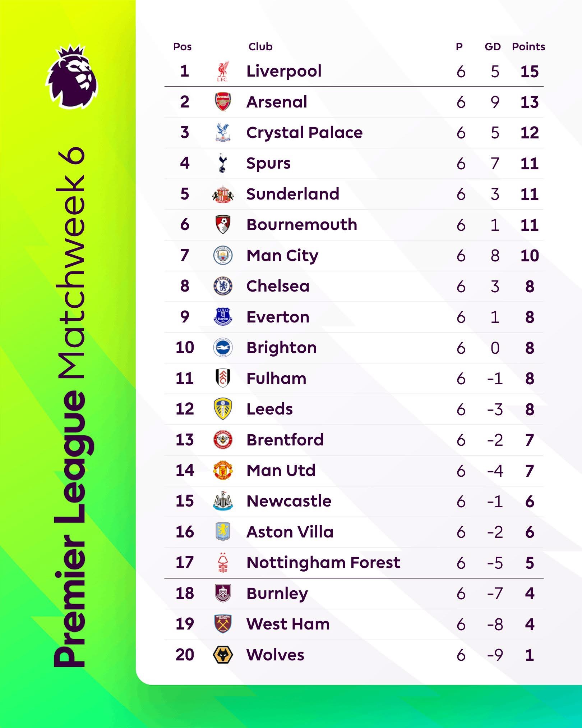The height and width of the screenshot is (728, 582).
Task: Select the Bournemouth club name
Action: pyautogui.click(x=302, y=225)
